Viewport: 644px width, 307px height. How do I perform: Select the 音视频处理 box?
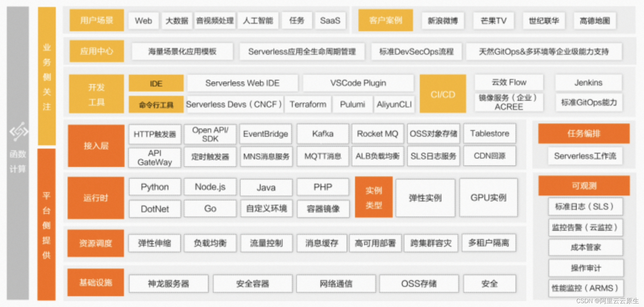tap(215, 21)
